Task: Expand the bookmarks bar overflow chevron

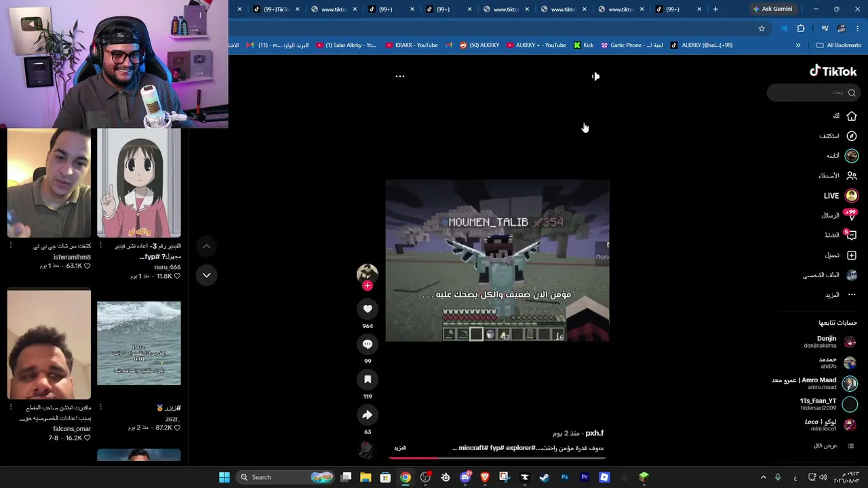Action: [798, 45]
